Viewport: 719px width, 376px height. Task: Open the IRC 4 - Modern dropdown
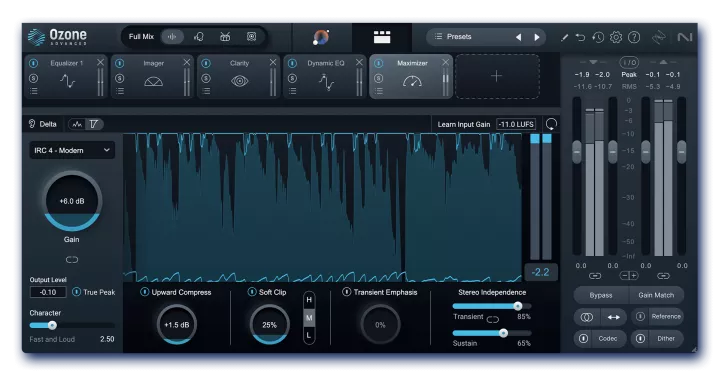click(72, 150)
